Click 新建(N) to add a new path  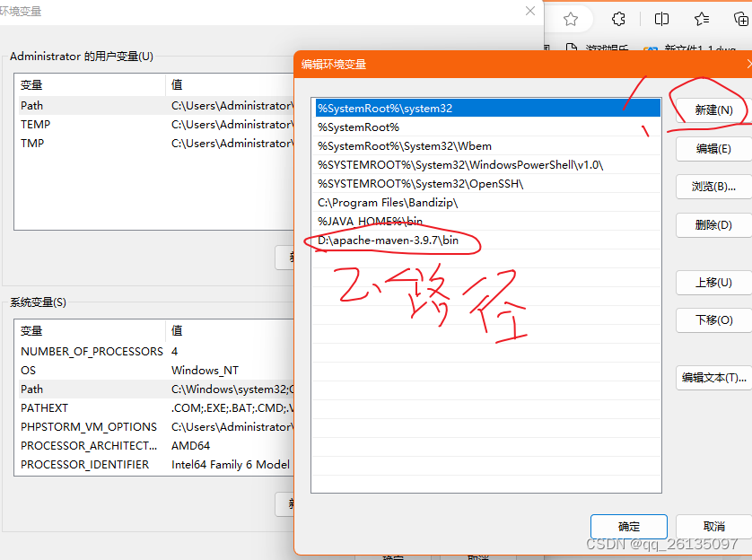click(x=713, y=110)
